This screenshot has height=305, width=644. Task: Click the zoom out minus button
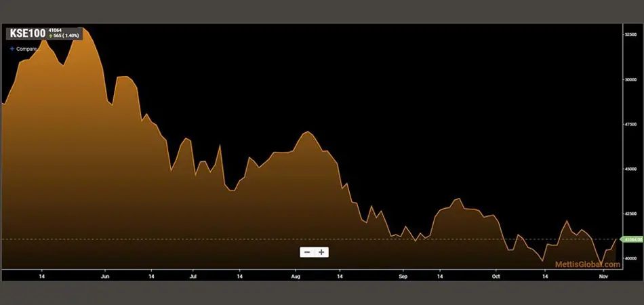pyautogui.click(x=307, y=252)
